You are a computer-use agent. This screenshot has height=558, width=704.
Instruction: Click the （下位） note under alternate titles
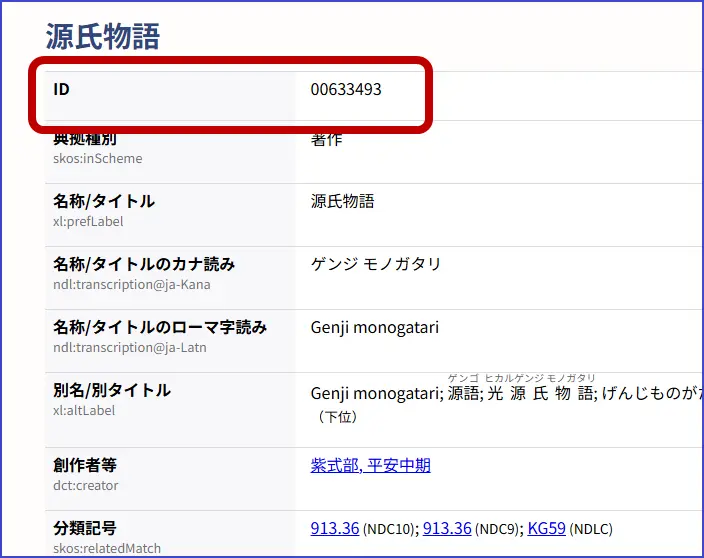pyautogui.click(x=338, y=416)
